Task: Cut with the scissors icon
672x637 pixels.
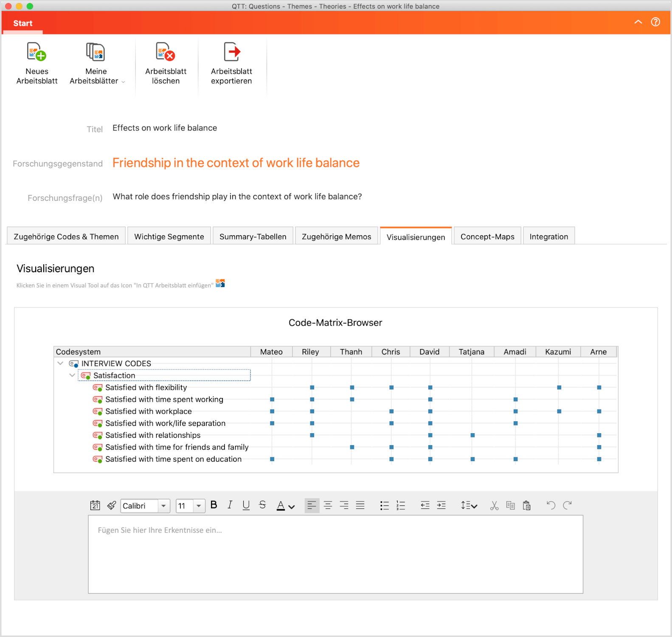Action: tap(494, 505)
